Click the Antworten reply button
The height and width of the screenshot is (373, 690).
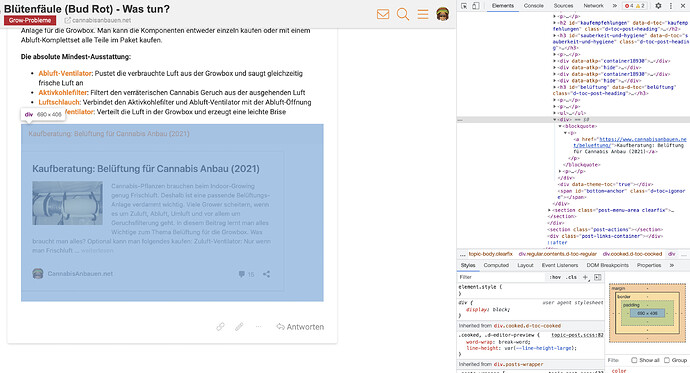coord(300,327)
